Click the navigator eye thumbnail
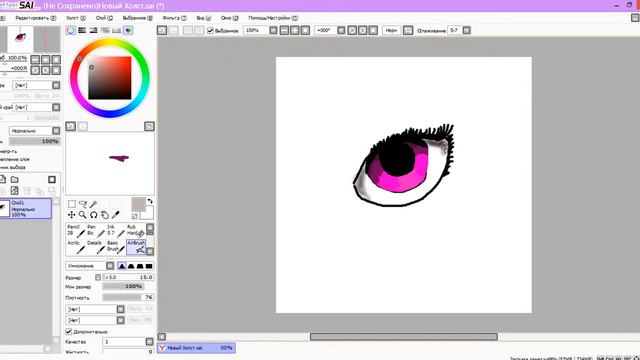This screenshot has height=360, width=640. click(20, 39)
